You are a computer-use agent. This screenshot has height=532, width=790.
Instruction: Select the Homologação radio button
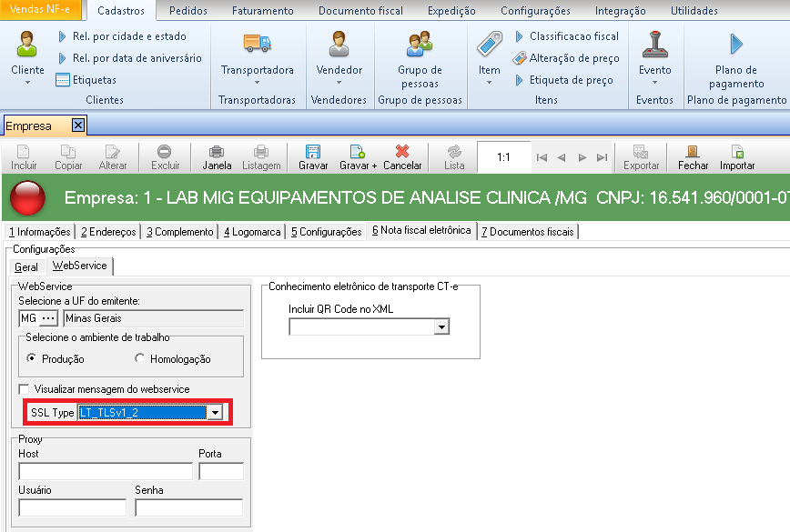[x=139, y=359]
